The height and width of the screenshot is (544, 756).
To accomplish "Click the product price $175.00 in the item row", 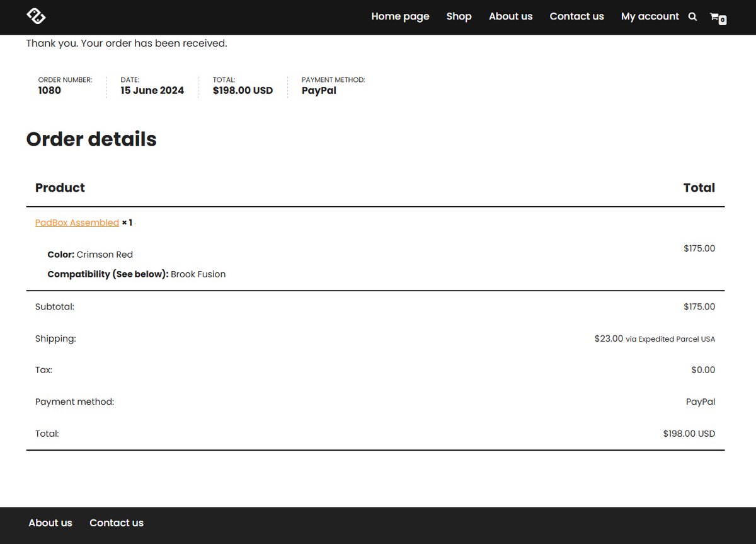I will (x=699, y=248).
